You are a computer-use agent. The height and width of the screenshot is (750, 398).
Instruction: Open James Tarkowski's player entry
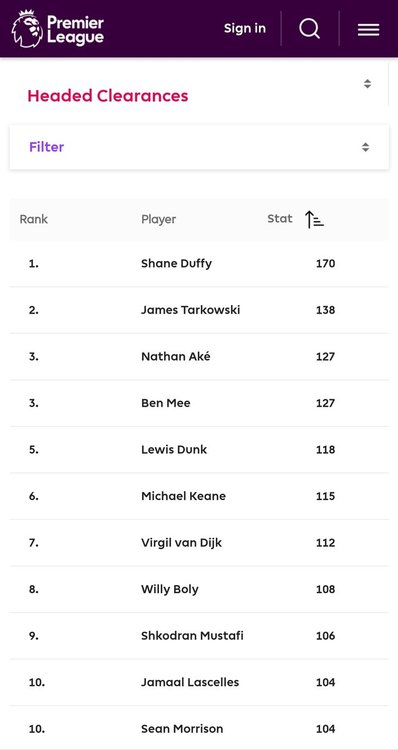point(190,310)
